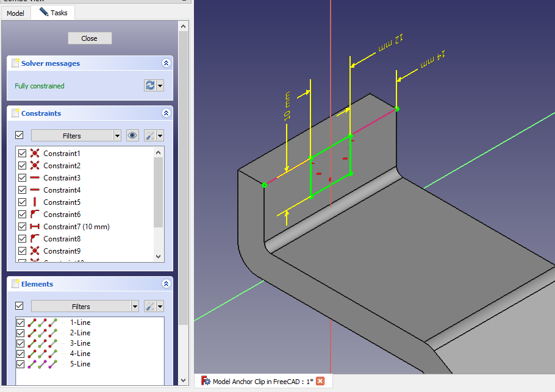This screenshot has width=555, height=392.
Task: Open the Constraints Filters dropdown
Action: [x=76, y=135]
